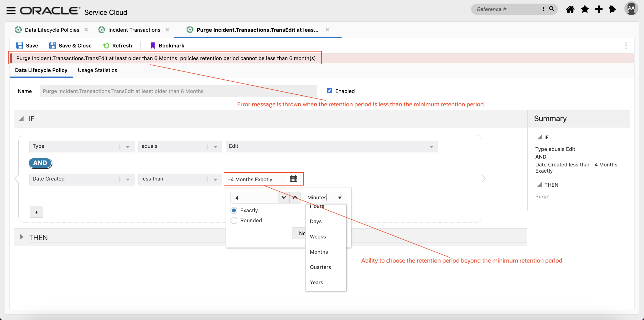Choose Months from the unit list

click(319, 252)
